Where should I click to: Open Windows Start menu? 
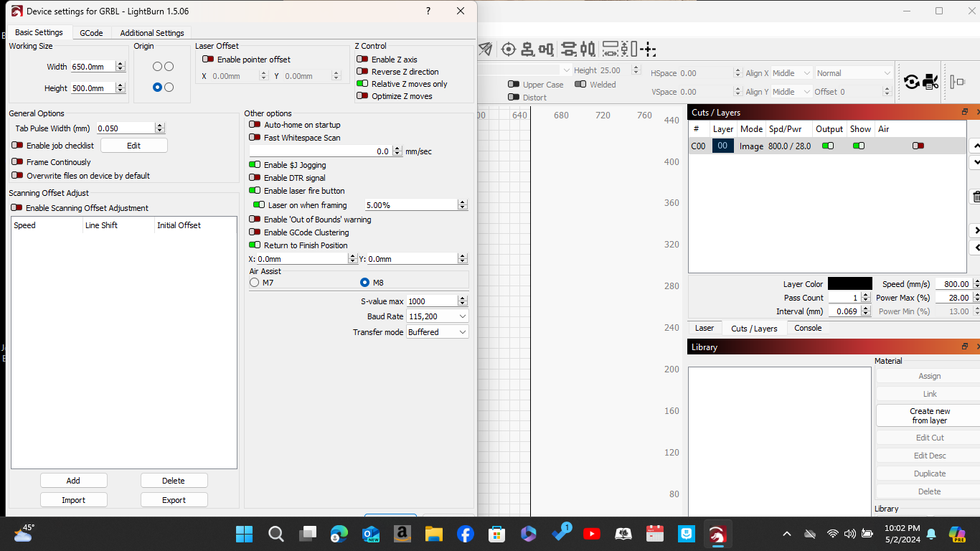(244, 534)
